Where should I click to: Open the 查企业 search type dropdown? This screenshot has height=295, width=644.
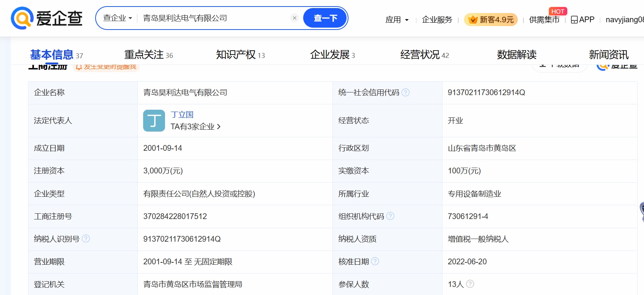(117, 18)
